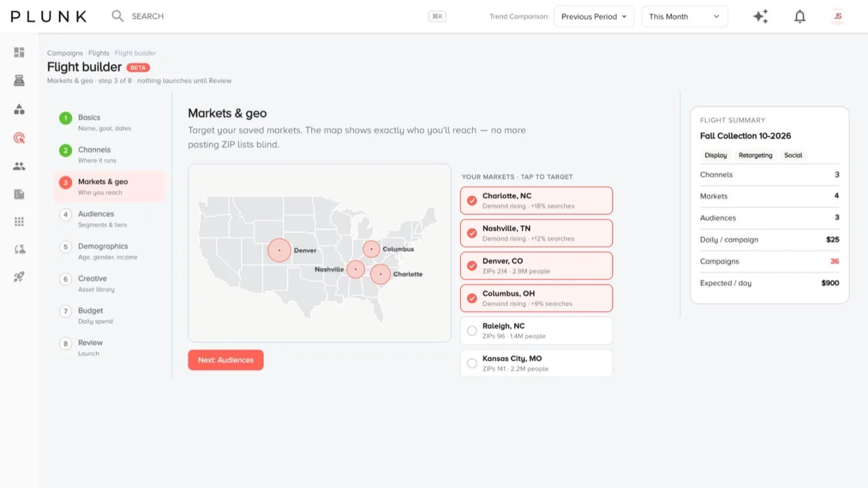The image size is (868, 488).
Task: Open the Previous Period dropdown
Action: click(594, 17)
